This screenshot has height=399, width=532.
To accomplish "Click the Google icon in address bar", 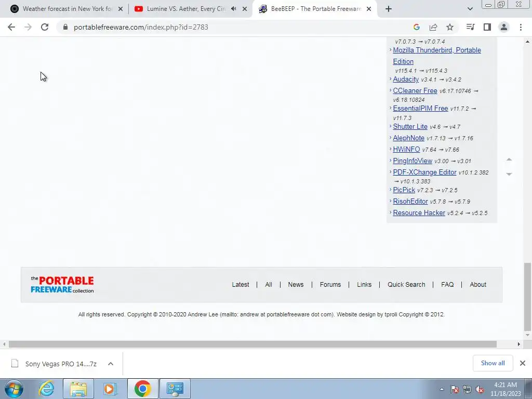I will click(417, 27).
